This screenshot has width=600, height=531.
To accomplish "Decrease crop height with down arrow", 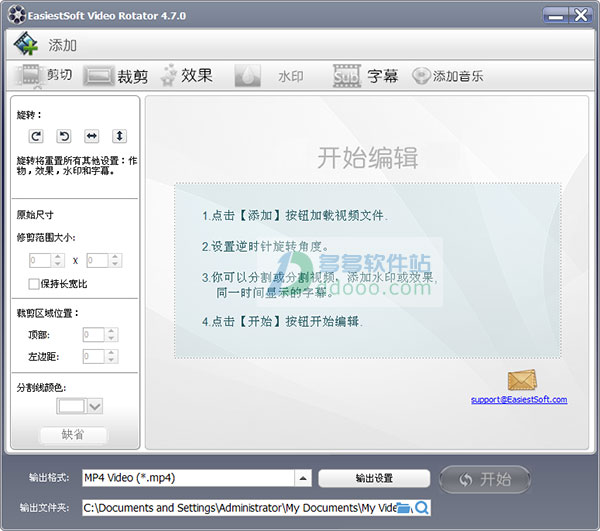I will 115,264.
